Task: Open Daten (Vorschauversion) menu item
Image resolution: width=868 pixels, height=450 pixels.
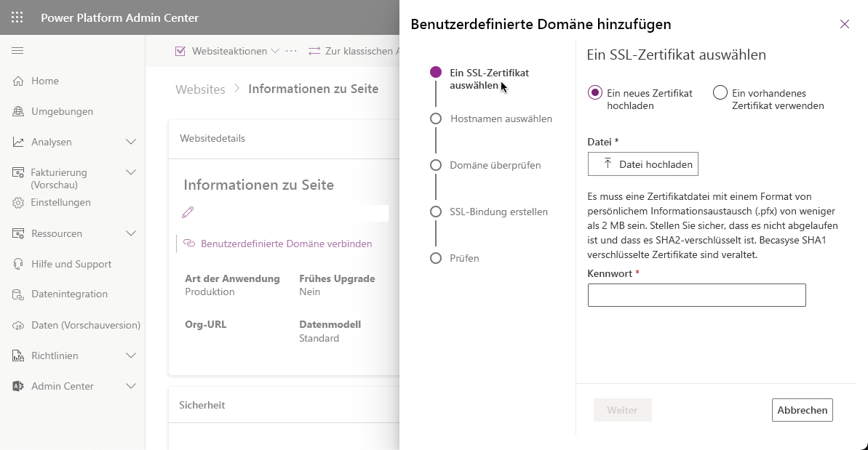Action: 85,326
